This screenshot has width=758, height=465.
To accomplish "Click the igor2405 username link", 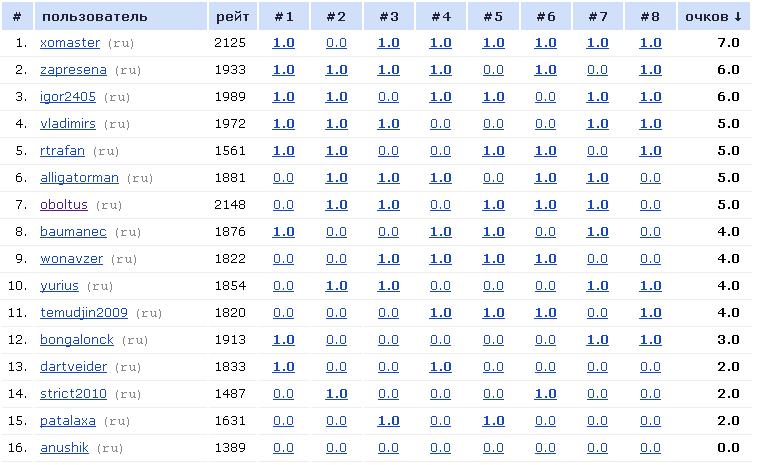I will 68,97.
